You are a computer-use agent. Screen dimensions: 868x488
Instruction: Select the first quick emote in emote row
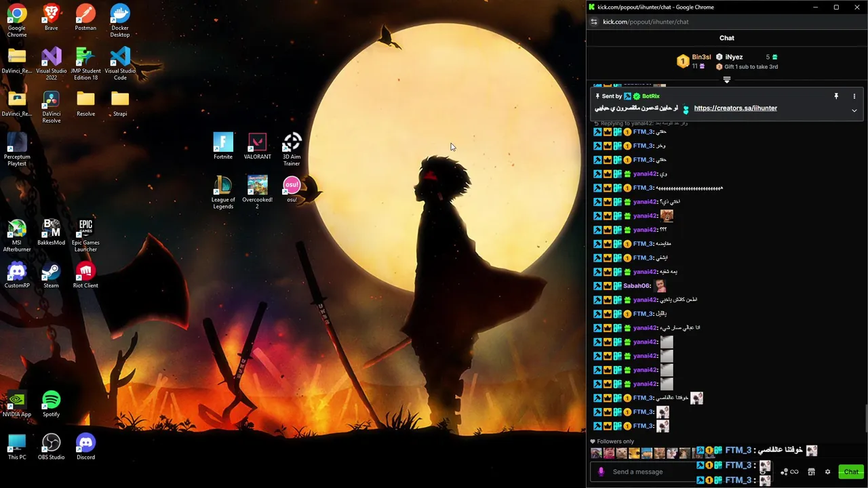coord(596,453)
